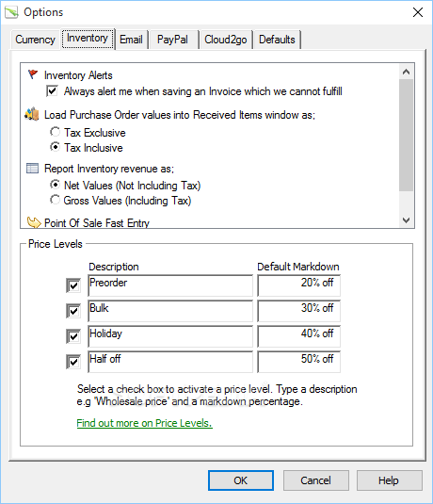Viewport: 433px width, 504px height.
Task: Click the Preorder description field
Action: 170,285
